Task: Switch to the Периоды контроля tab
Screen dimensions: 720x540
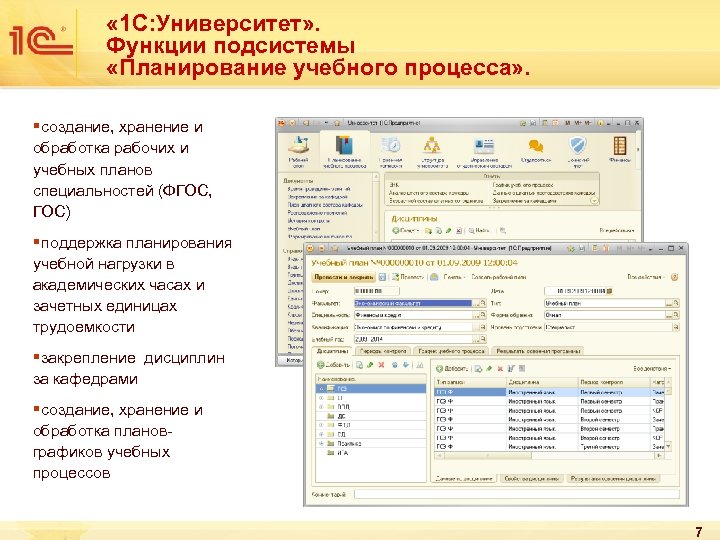Action: coord(383,351)
